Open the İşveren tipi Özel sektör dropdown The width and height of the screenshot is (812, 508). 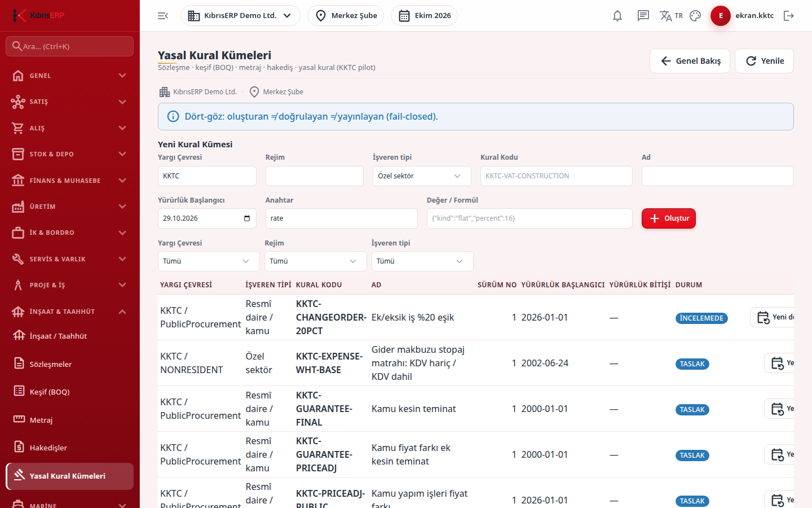(x=422, y=176)
